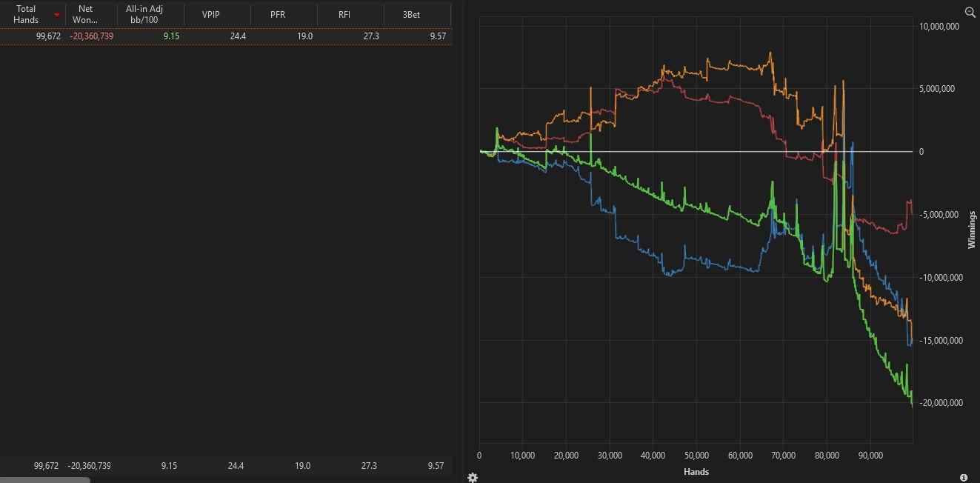
Task: Click the Hands horizontal axis title
Action: point(696,472)
